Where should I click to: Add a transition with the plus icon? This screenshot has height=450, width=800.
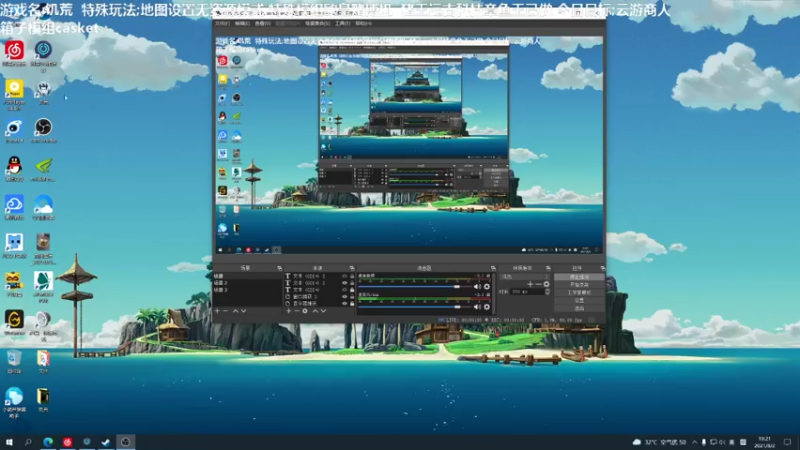click(530, 284)
